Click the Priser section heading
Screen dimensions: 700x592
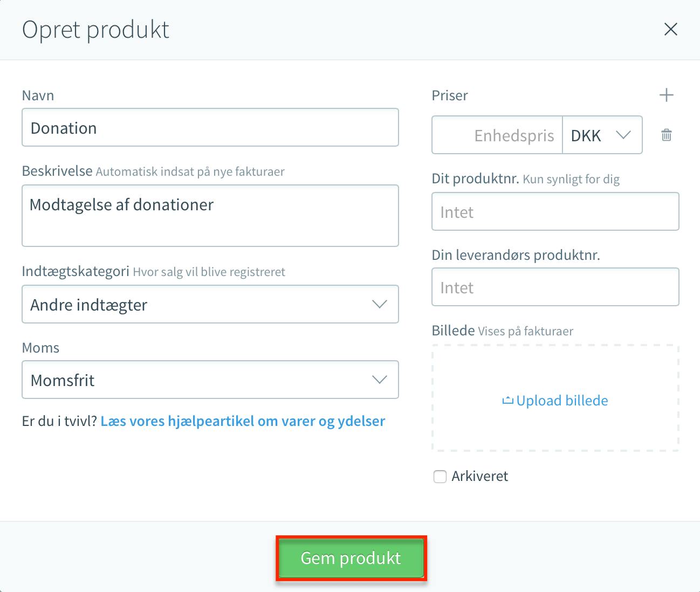coord(450,95)
